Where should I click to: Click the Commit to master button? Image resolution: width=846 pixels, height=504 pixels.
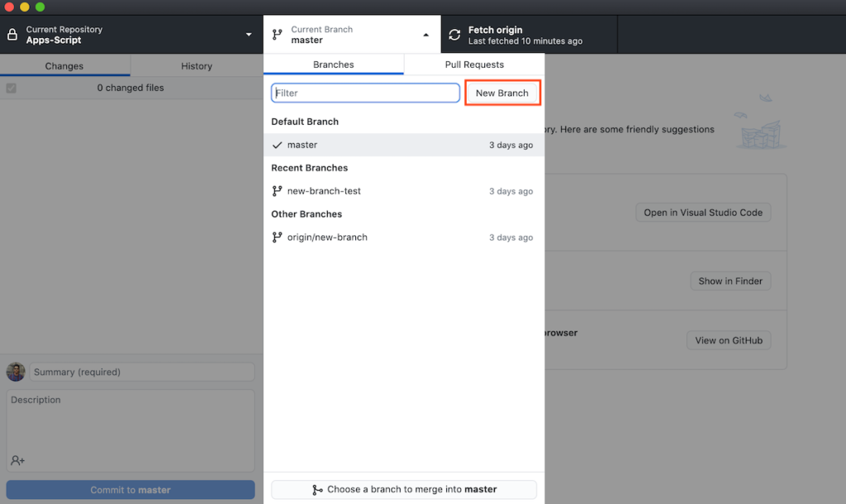point(131,490)
